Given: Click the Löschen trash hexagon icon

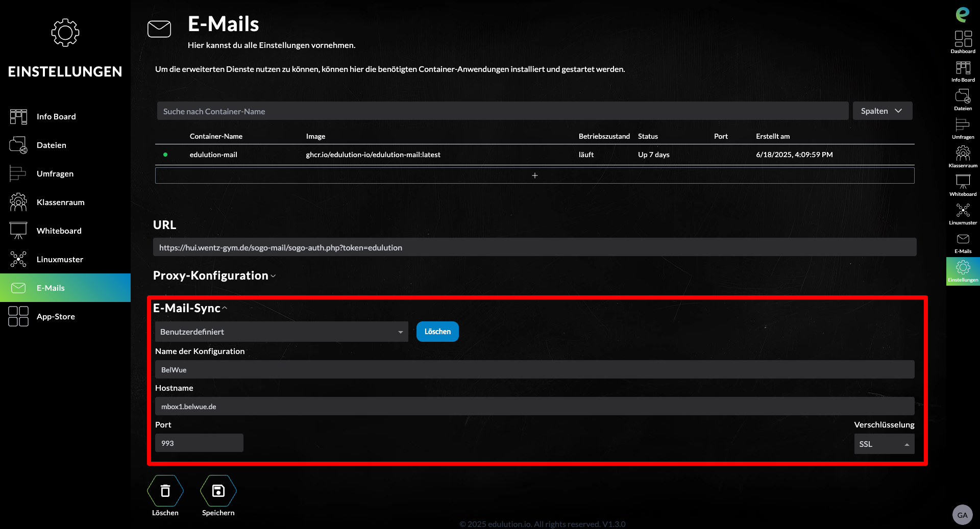Looking at the screenshot, I should coord(165,490).
